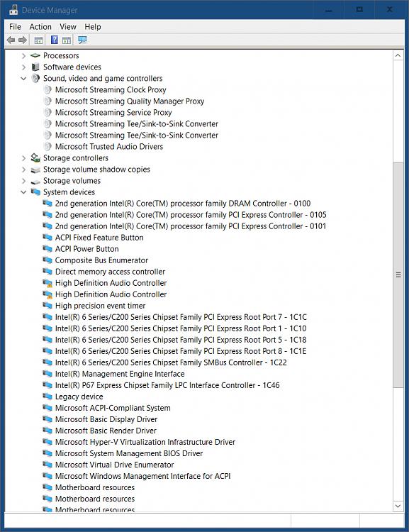Select PCI Express Root Port 5 - 1C18
The image size is (409, 532).
coord(181,340)
